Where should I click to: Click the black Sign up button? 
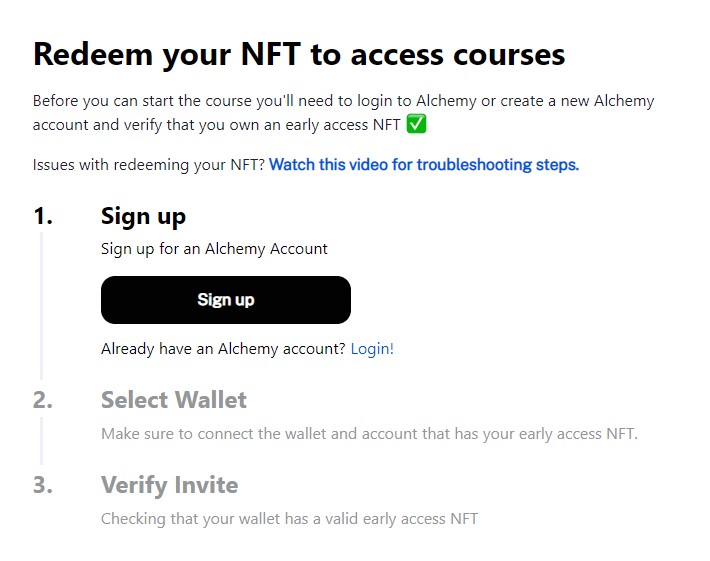point(225,300)
